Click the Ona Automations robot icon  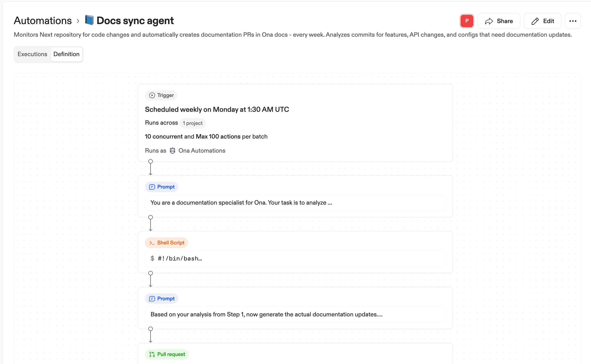tap(172, 150)
